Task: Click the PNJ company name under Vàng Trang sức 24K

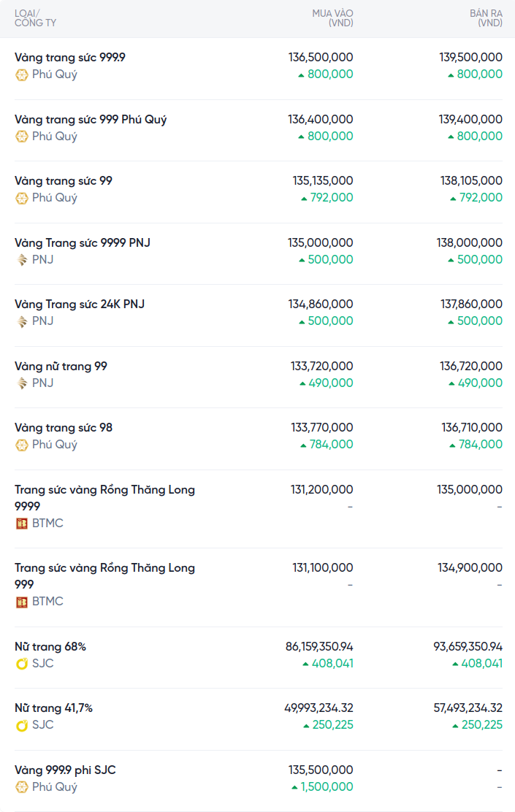Action: (42, 321)
